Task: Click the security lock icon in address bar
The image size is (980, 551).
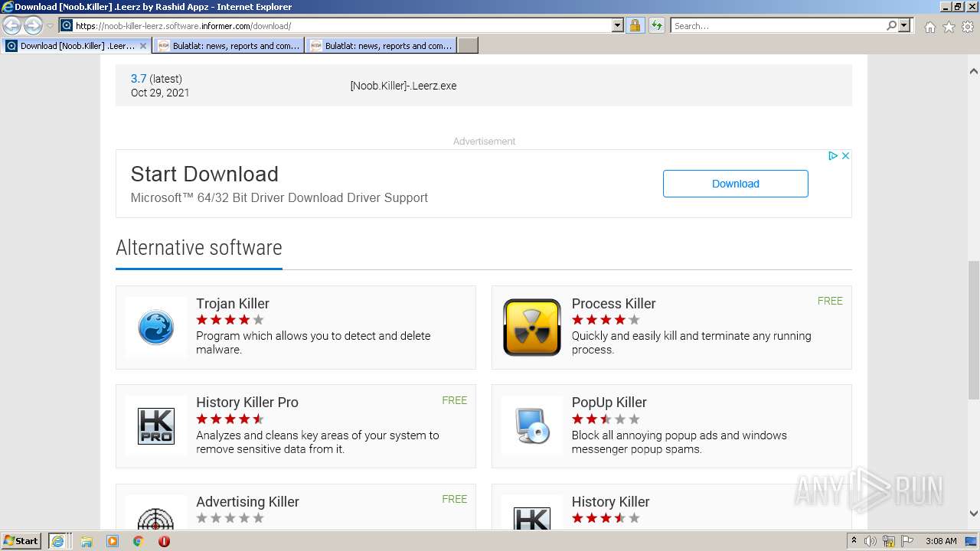Action: tap(635, 25)
